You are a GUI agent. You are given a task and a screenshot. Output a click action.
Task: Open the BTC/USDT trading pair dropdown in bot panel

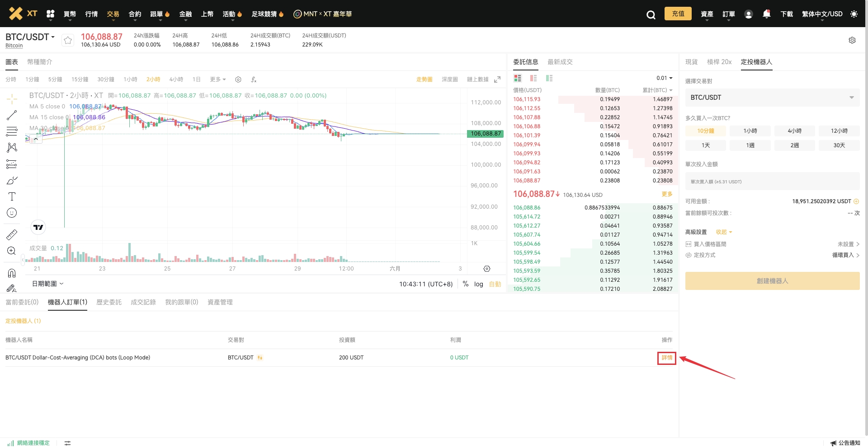772,98
